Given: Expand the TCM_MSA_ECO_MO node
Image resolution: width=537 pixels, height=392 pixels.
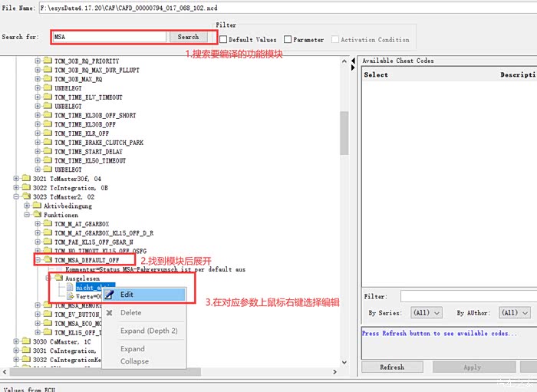Looking at the screenshot, I should click(38, 324).
